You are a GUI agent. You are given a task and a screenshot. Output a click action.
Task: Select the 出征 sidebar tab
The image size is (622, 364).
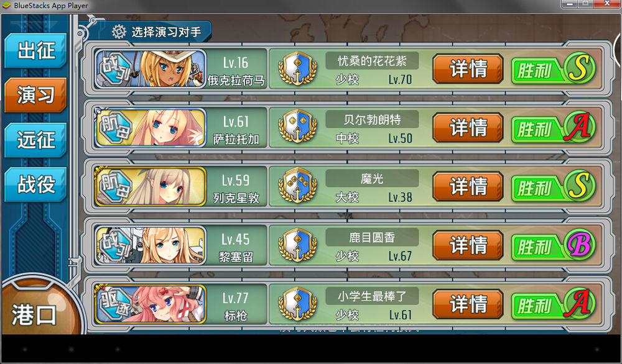click(35, 51)
